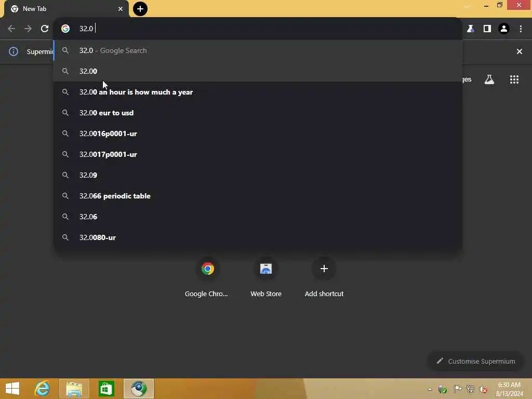Choose suggestion '32.0017p0001-ur'

(258, 154)
